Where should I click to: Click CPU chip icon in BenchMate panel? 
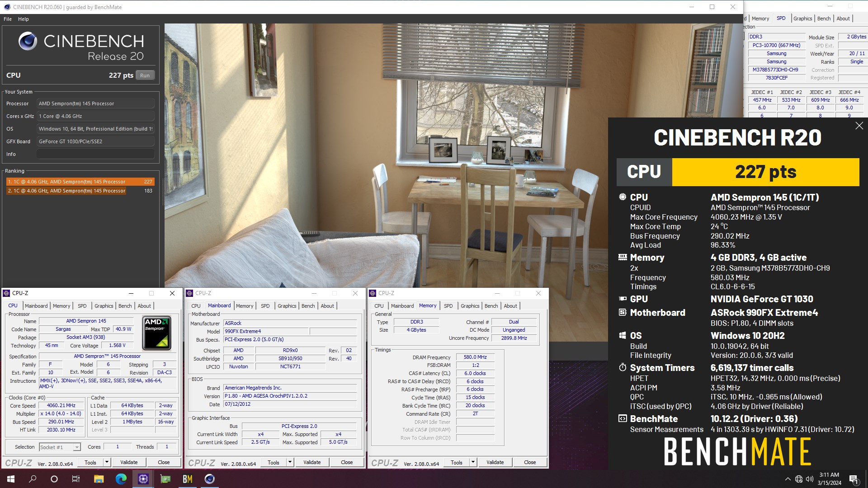tap(623, 197)
